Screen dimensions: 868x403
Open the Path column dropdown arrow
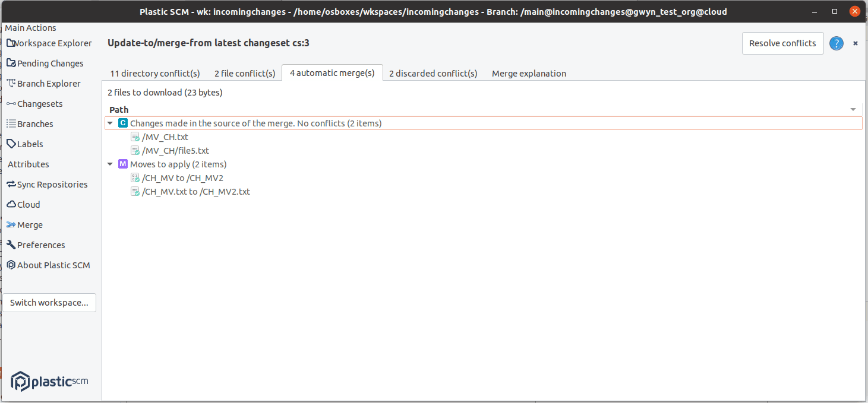[853, 110]
